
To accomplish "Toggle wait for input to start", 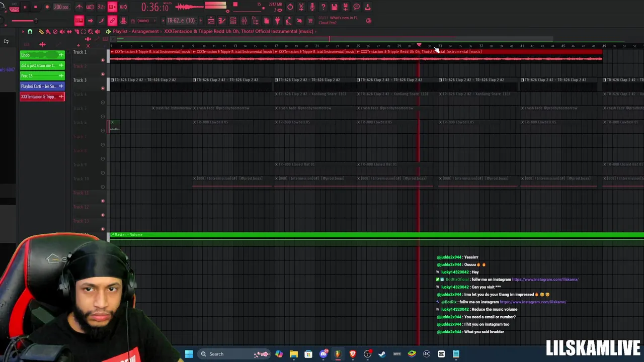I will pyautogui.click(x=90, y=7).
